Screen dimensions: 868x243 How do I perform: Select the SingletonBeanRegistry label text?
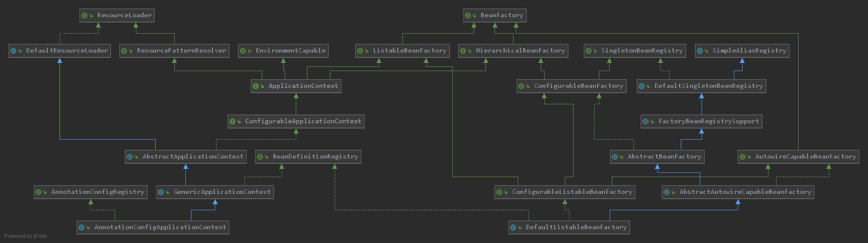coord(642,51)
